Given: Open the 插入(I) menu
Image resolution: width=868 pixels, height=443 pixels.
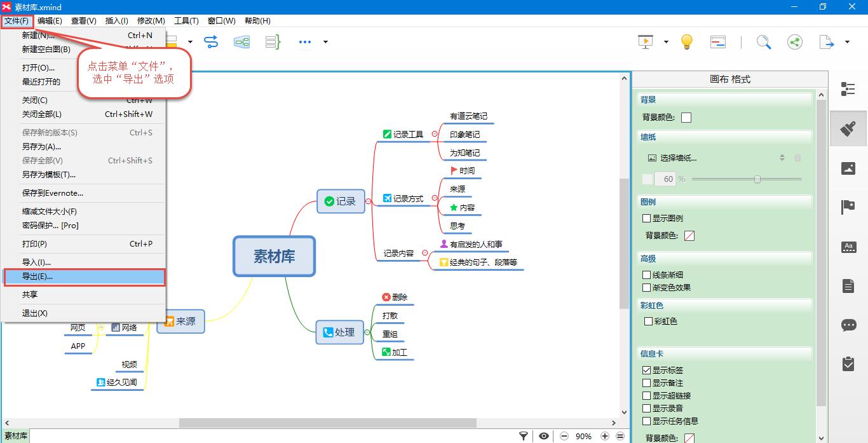Looking at the screenshot, I should coord(116,21).
